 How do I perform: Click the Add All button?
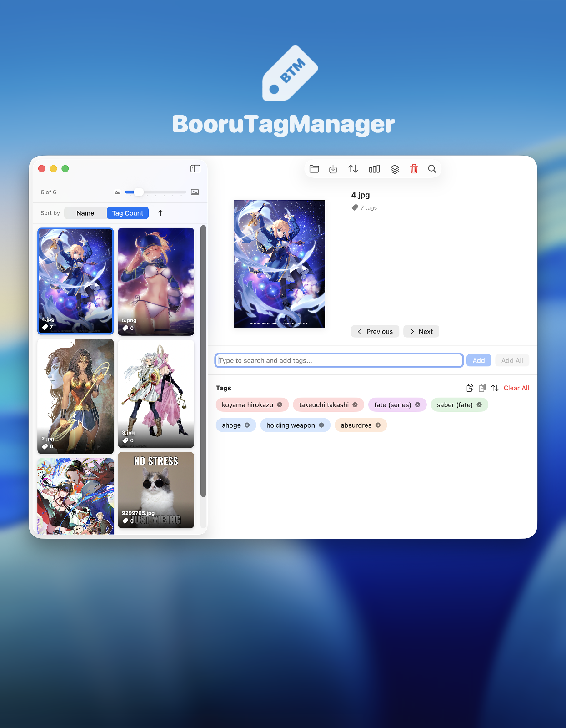[x=512, y=360]
